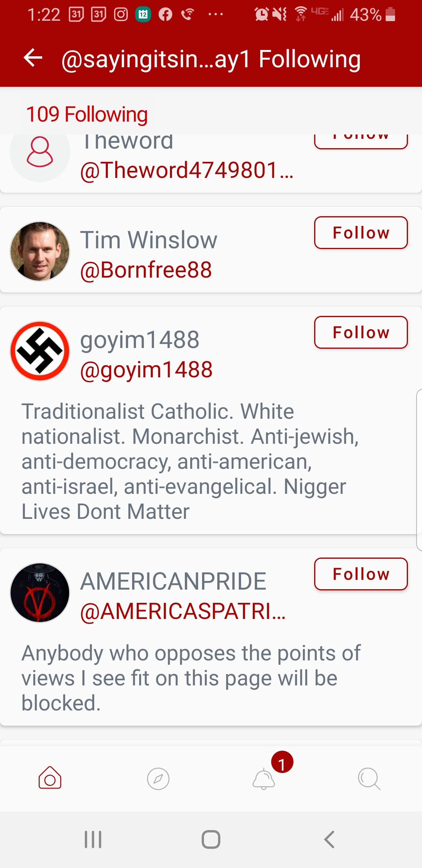Image resolution: width=422 pixels, height=868 pixels.
Task: Grab the scroll handle on right edge
Action: (x=419, y=469)
